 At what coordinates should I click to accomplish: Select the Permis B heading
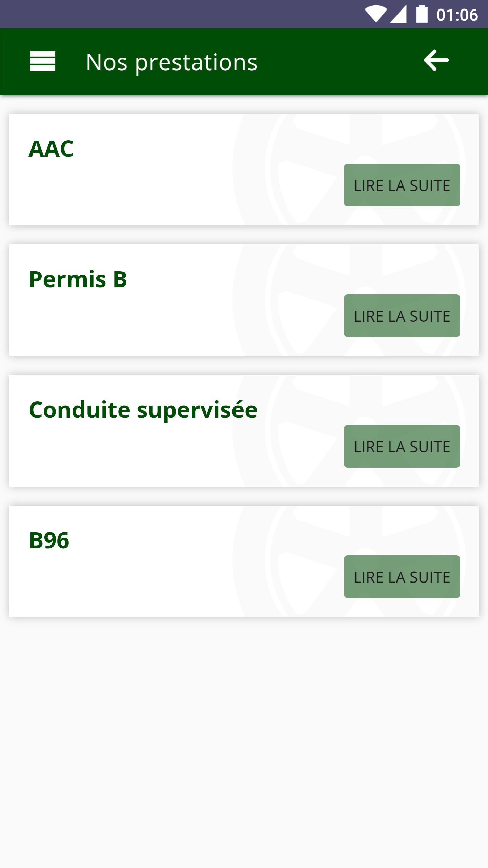(x=78, y=279)
